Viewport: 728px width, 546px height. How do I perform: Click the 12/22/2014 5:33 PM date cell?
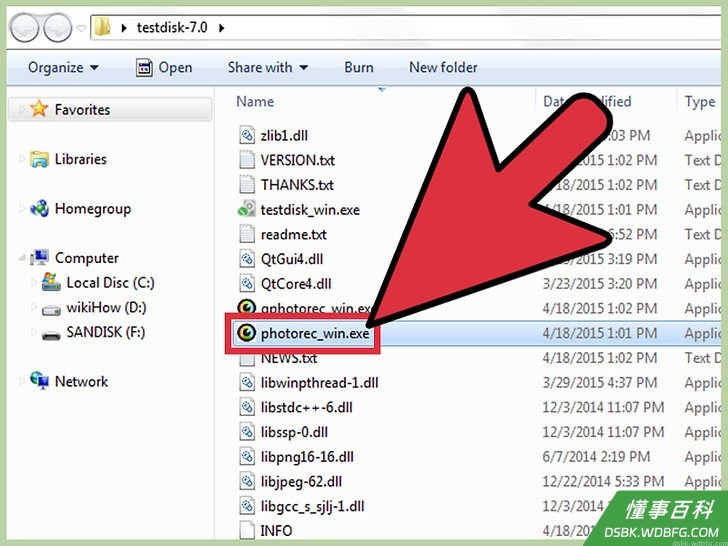[x=604, y=481]
